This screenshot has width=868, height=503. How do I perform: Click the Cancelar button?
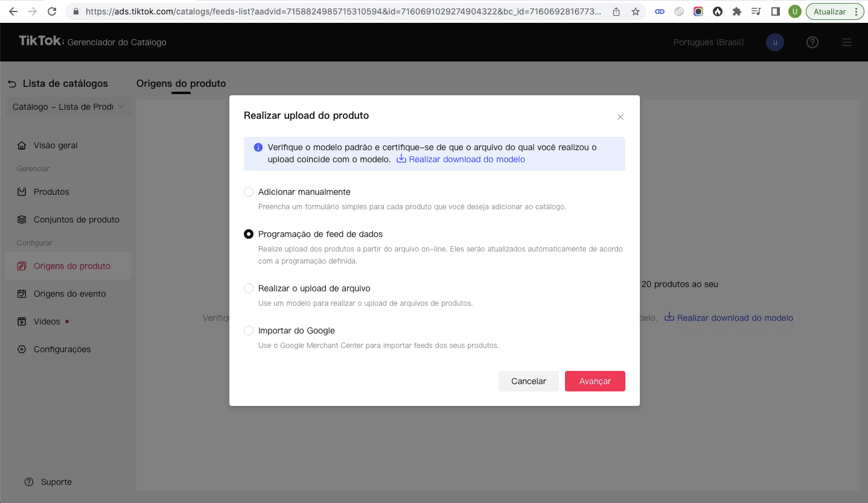point(529,381)
